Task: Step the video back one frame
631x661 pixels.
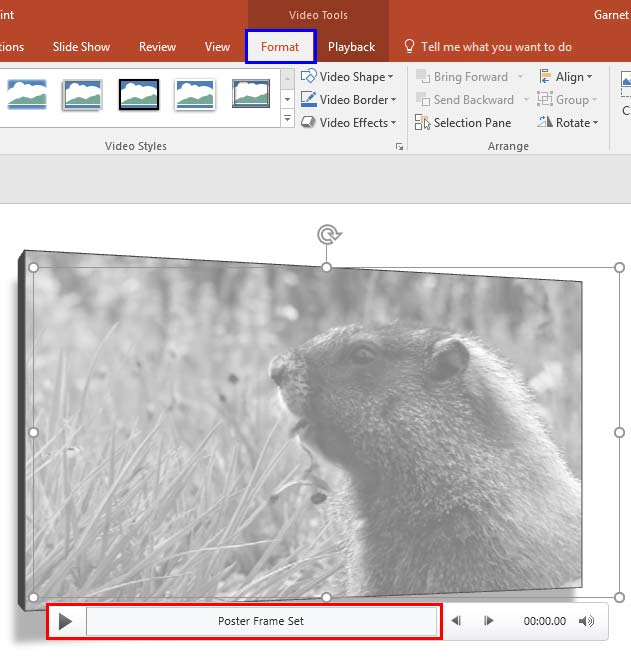Action: click(x=456, y=621)
